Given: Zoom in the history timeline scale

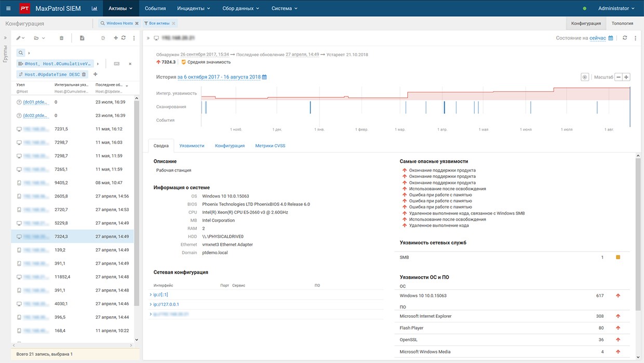Looking at the screenshot, I should 626,77.
